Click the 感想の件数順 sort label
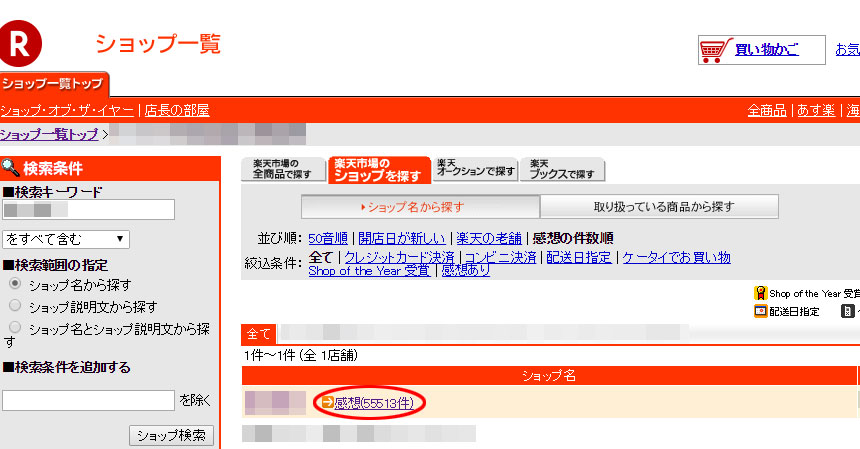This screenshot has width=860, height=449. [573, 238]
